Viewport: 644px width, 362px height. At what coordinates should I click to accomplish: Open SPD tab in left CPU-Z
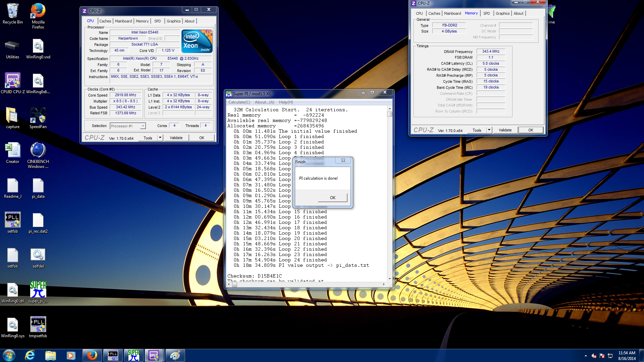(158, 21)
